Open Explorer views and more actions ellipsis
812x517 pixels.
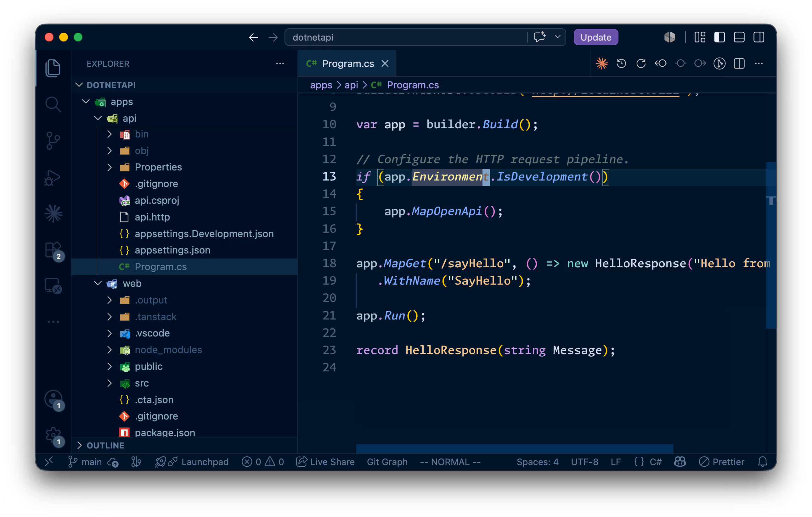(280, 63)
